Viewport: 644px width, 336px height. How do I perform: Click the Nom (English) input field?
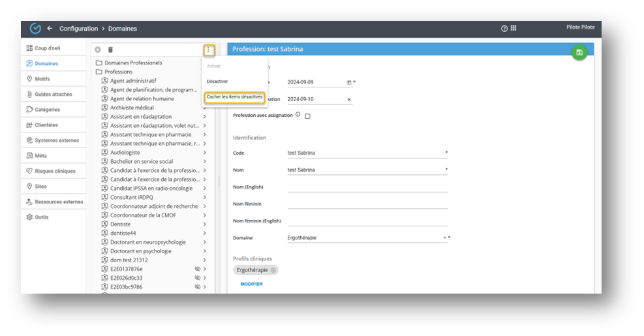[x=367, y=187]
